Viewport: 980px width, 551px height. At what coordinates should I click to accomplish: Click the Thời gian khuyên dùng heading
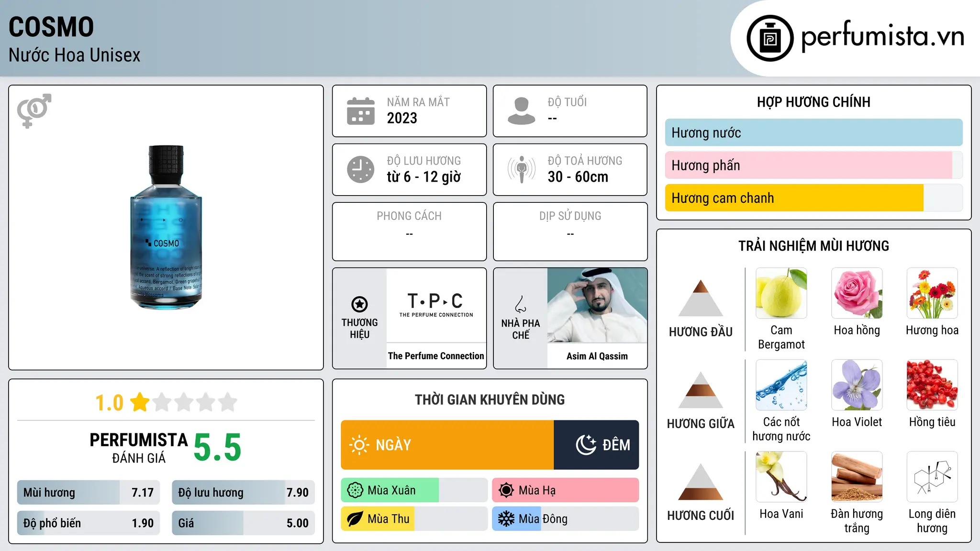point(490,400)
